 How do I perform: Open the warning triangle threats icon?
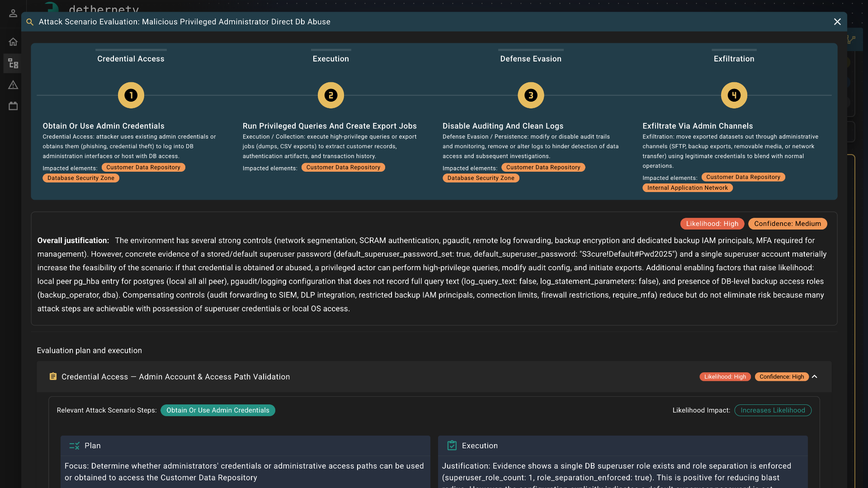pyautogui.click(x=13, y=85)
